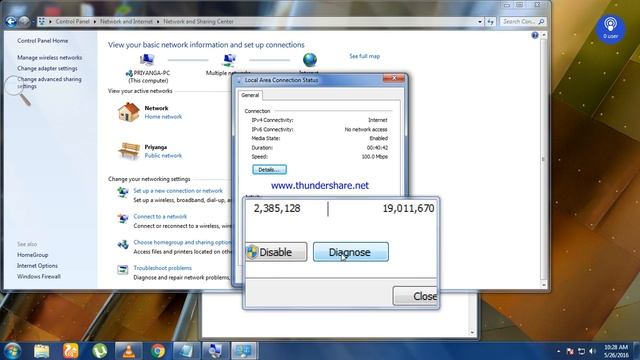This screenshot has height=360, width=640.
Task: Open File Explorer from taskbar
Action: pos(42,351)
